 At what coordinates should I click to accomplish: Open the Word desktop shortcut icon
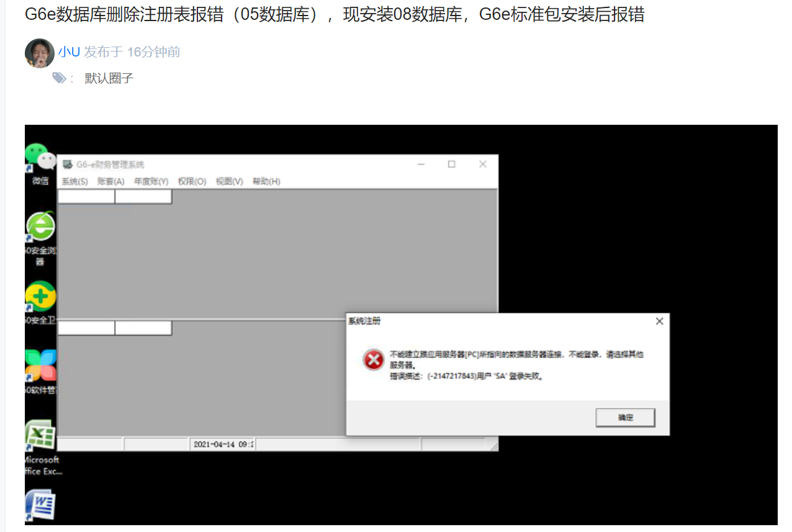(x=40, y=505)
